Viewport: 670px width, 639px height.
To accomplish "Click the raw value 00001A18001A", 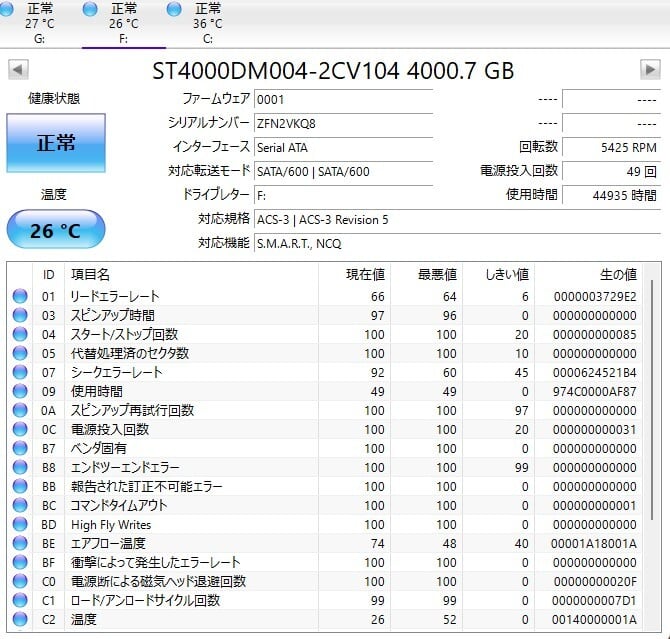I will 594,543.
